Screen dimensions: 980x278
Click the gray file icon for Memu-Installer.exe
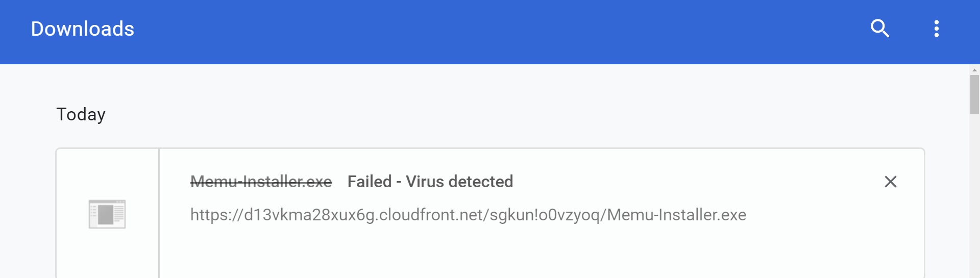107,214
